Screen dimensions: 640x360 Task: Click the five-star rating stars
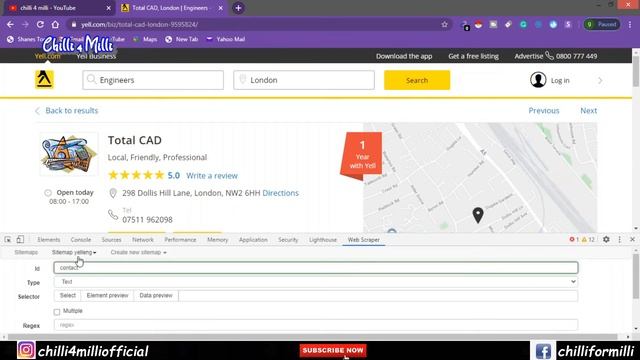click(136, 176)
